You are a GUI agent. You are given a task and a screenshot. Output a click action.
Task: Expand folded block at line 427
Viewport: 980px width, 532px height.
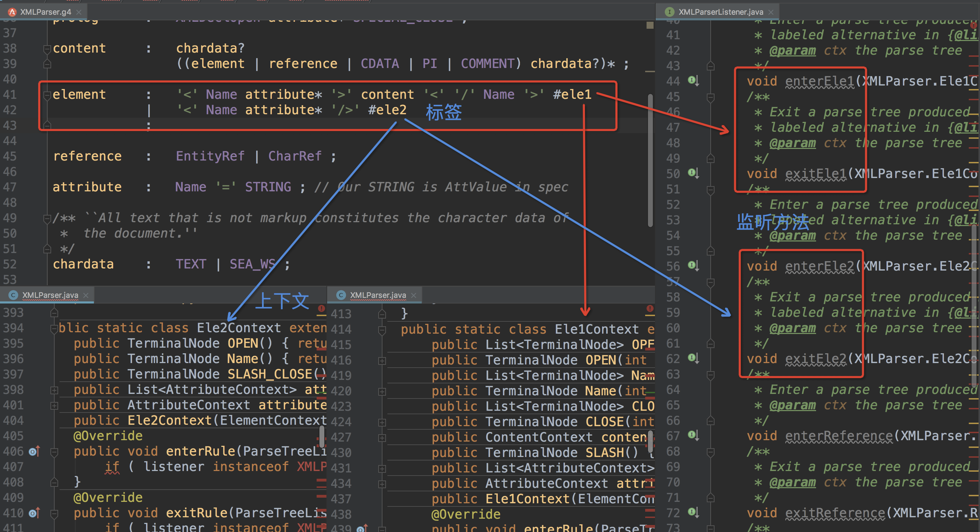tap(382, 438)
